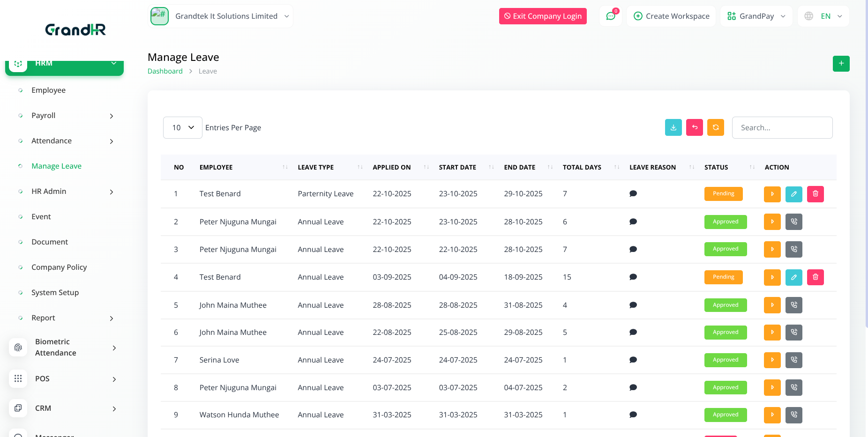Viewport: 868px width, 437px height.
Task: Click the blue download export icon
Action: (673, 127)
